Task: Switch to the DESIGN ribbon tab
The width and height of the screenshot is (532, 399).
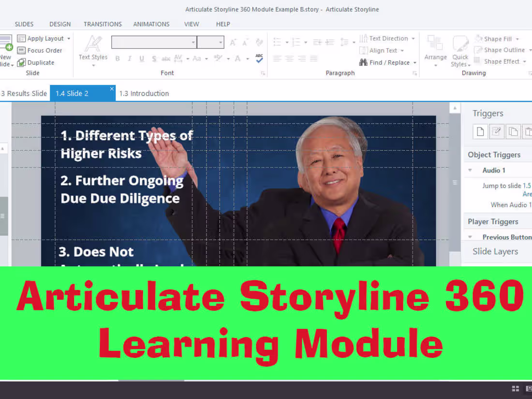Action: (x=60, y=24)
